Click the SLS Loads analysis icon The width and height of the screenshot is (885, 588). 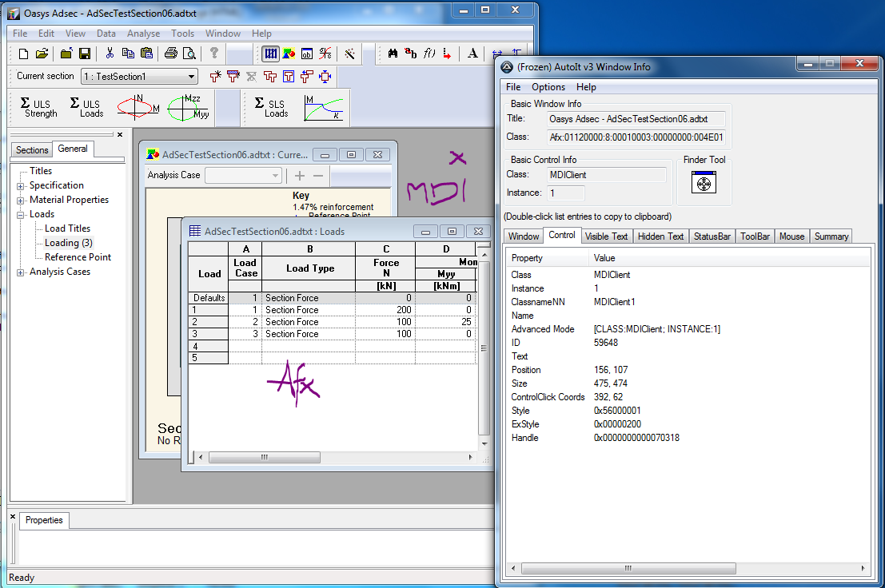[x=272, y=107]
